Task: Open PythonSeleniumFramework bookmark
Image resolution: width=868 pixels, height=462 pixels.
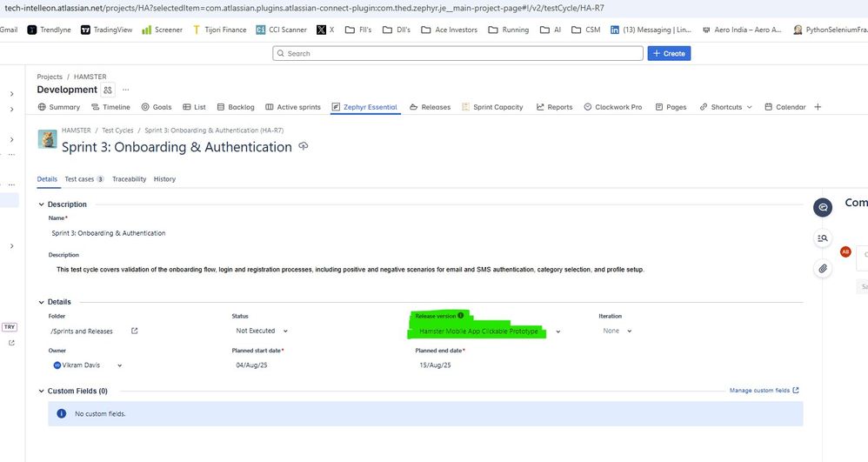Action: pos(831,30)
